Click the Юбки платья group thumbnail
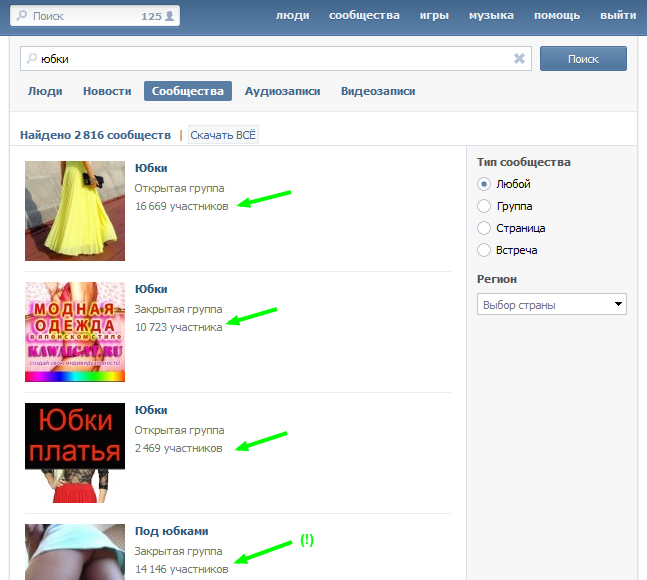This screenshot has width=647, height=580. (75, 453)
